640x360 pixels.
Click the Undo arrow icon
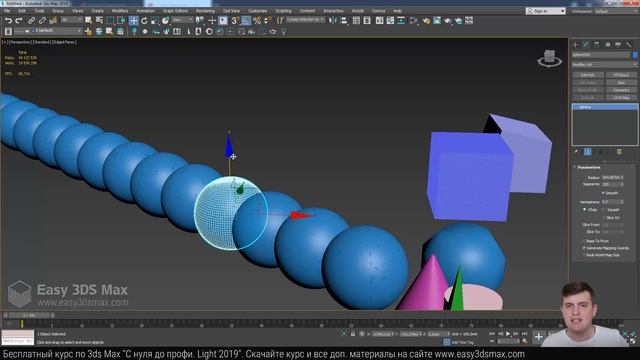8,20
